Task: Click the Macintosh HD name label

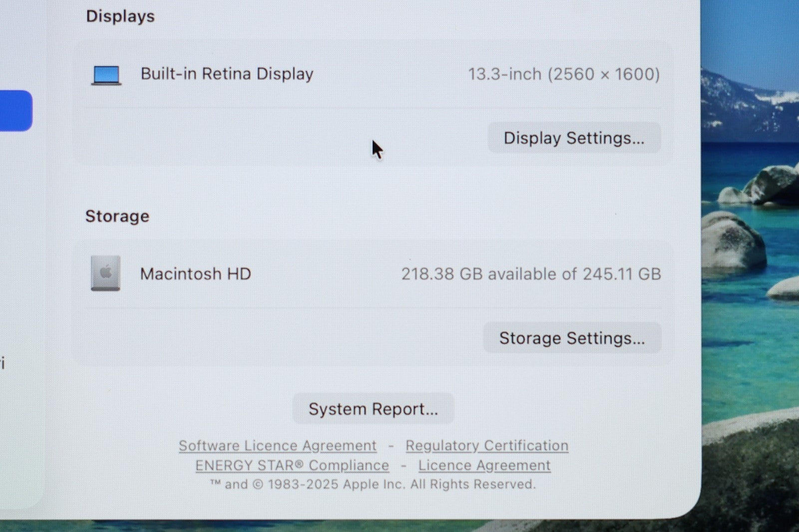Action: 195,273
